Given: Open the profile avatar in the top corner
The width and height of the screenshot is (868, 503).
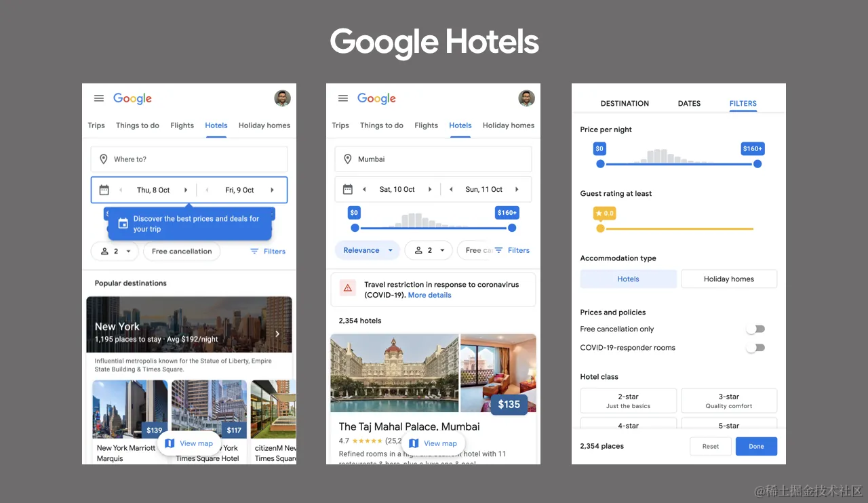Looking at the screenshot, I should point(282,98).
